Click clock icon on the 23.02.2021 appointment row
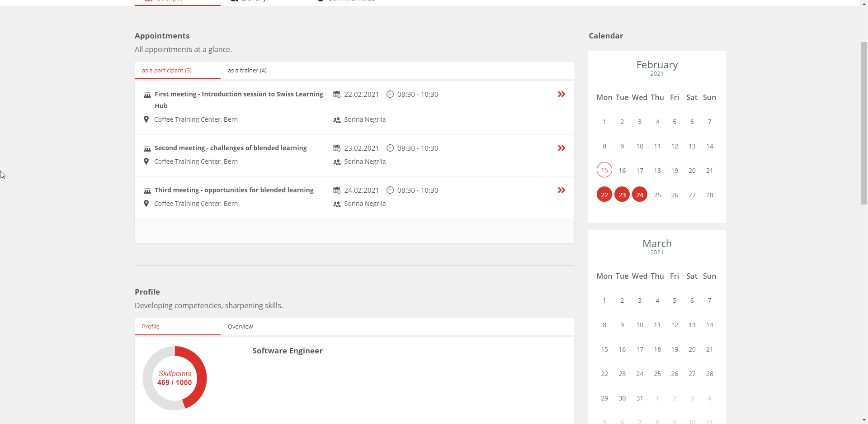The height and width of the screenshot is (424, 868). coord(390,148)
